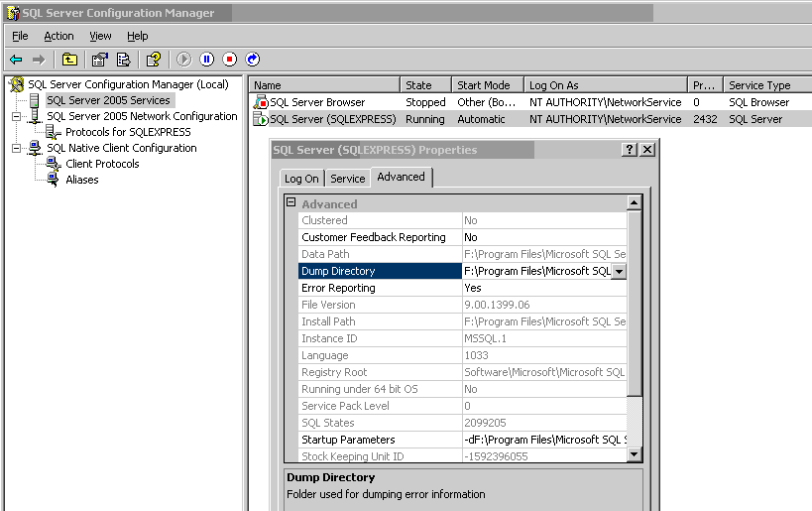
Task: Sort by the Start Mode column header
Action: [488, 85]
